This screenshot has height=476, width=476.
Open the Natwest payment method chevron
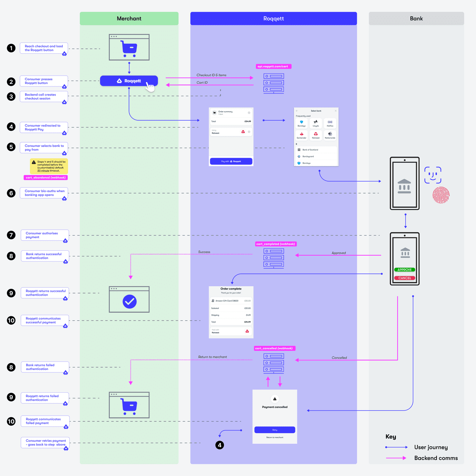coord(249,132)
